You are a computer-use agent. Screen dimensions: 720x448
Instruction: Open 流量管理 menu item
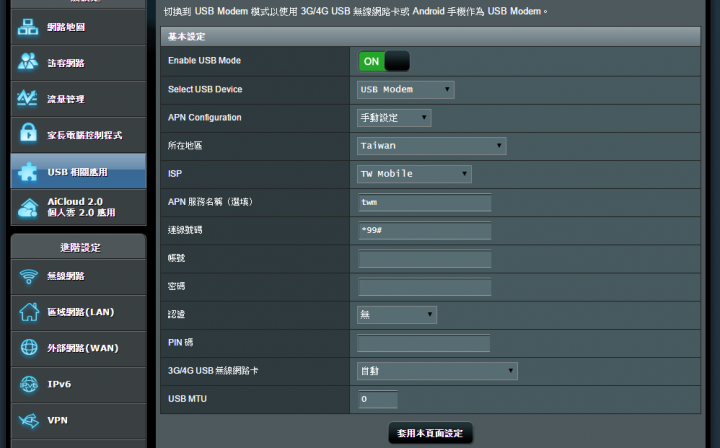pyautogui.click(x=79, y=99)
